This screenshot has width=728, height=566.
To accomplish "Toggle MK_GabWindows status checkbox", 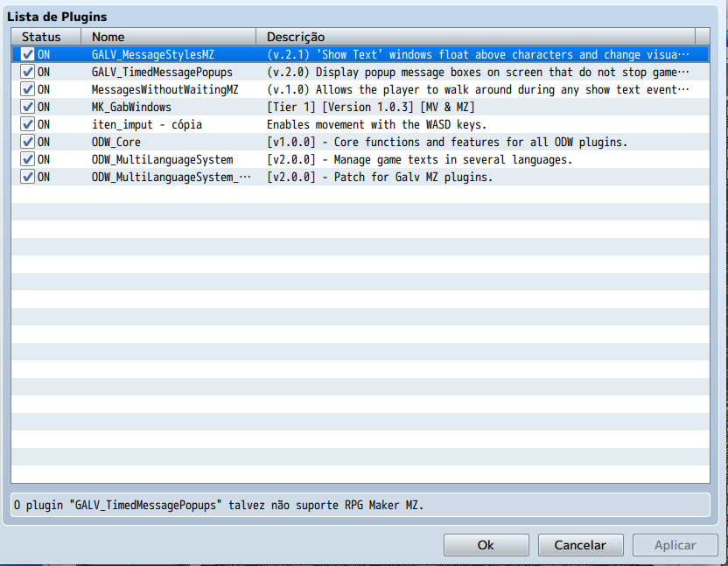I will coord(27,107).
